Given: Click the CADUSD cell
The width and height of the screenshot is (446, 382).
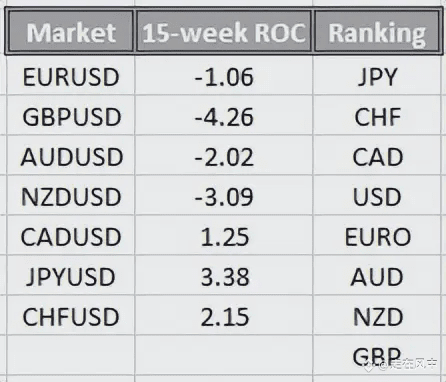Looking at the screenshot, I should tap(70, 236).
